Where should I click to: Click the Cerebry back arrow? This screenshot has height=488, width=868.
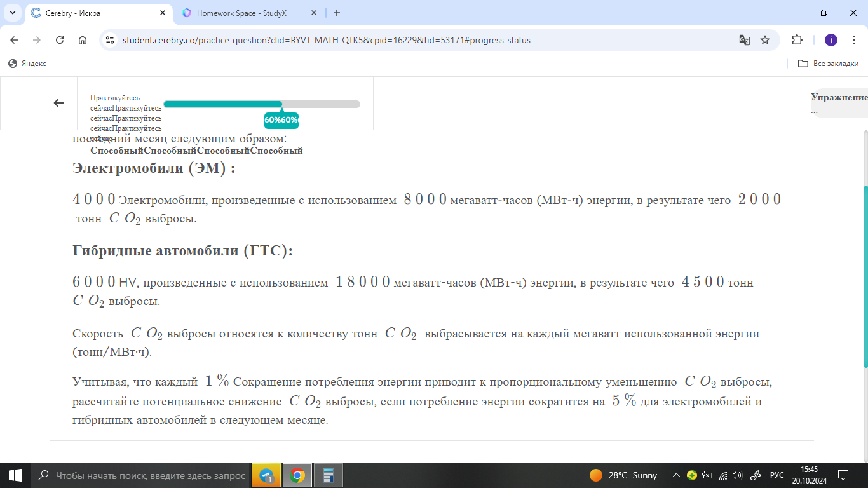click(58, 103)
